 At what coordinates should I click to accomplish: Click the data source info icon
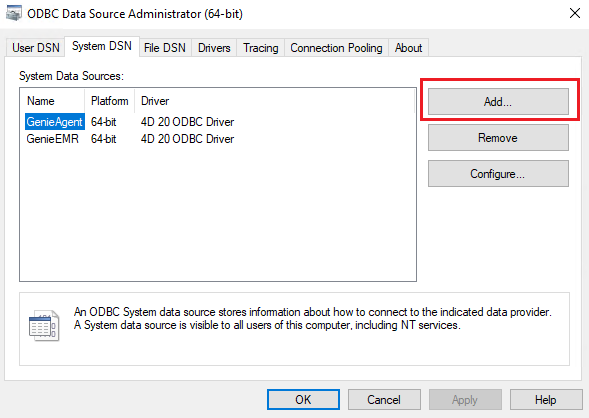[44, 325]
